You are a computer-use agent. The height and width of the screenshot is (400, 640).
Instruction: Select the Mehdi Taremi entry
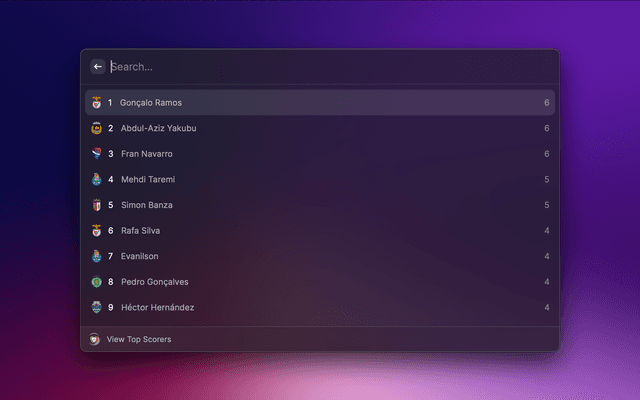320,180
